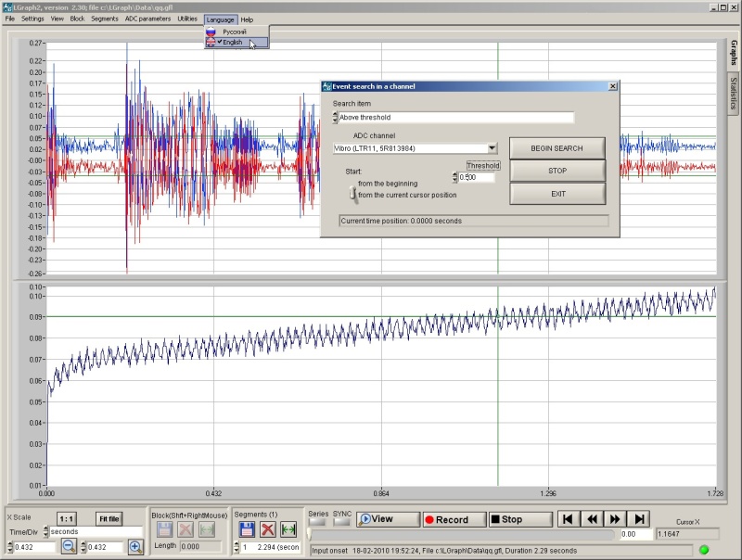The width and height of the screenshot is (742, 560).
Task: Fit the block using the faded arrows icon
Action: click(x=207, y=529)
